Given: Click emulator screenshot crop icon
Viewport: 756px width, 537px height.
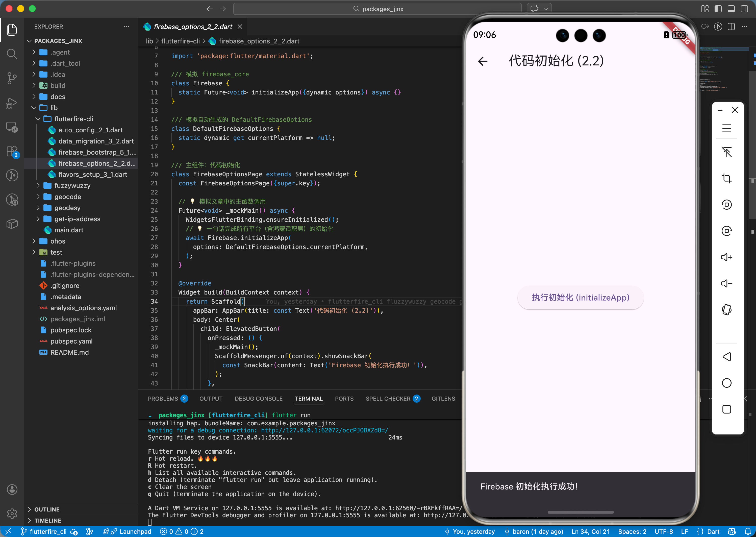Looking at the screenshot, I should point(726,178).
